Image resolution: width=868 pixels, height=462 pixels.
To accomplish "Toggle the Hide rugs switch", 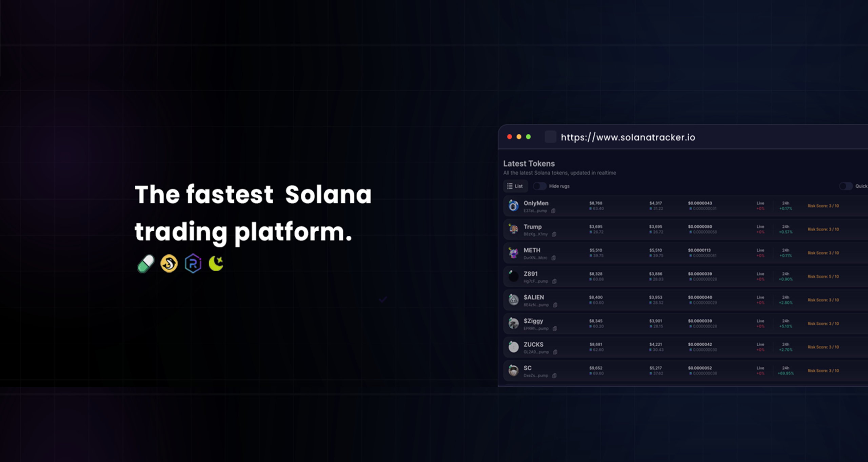I will click(x=539, y=186).
